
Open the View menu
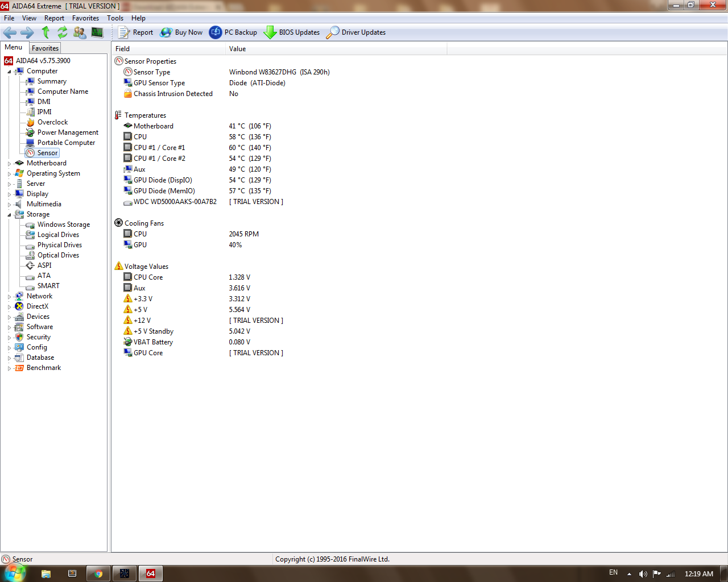click(x=29, y=18)
